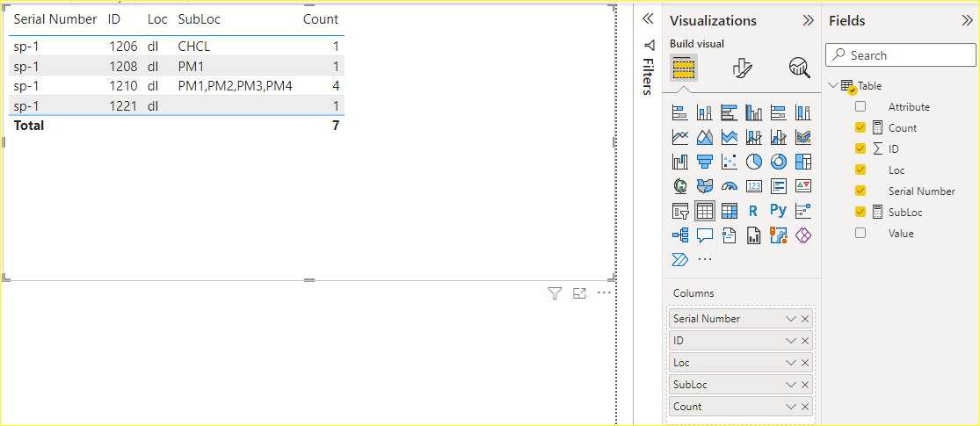Screen dimensions: 980x426
Task: Pick the Line and stacked column chart
Action: click(754, 137)
